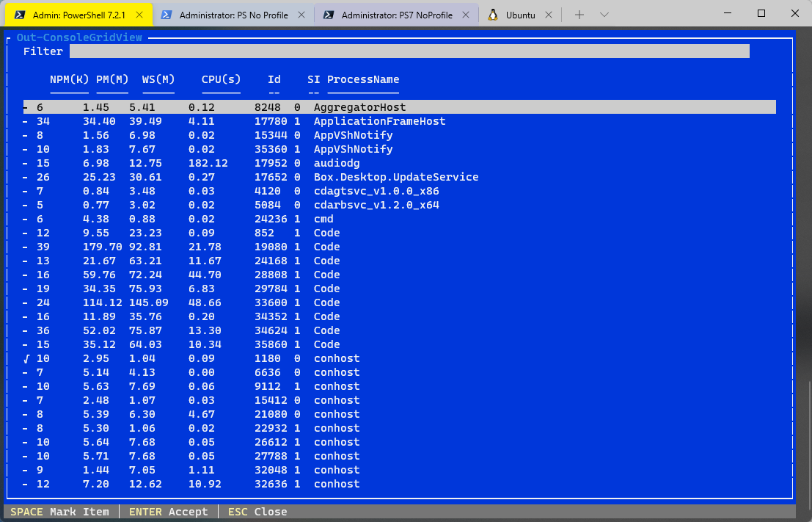
Task: Switch to Administrator: PS7 NoProfile tab
Action: pos(397,15)
